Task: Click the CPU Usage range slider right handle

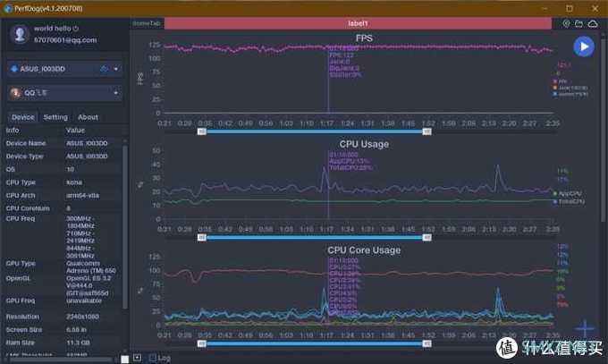Action: (426, 238)
